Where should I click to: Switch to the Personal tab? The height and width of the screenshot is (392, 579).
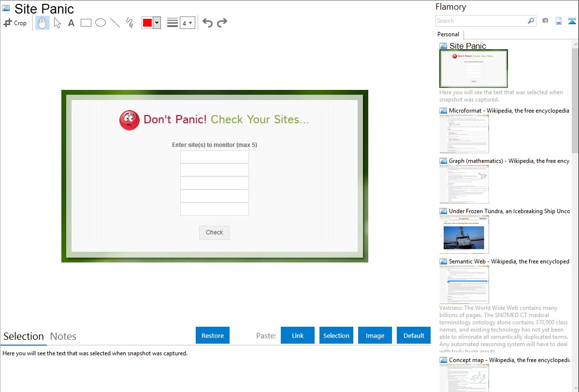(x=449, y=34)
